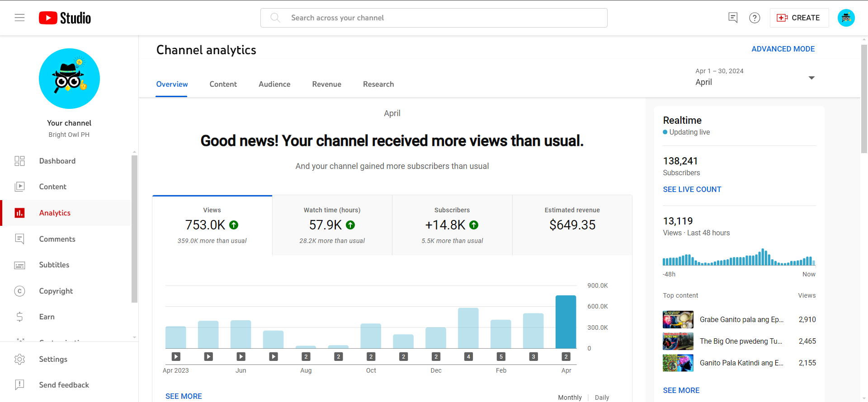Click the February bar in the chart
This screenshot has width=868, height=402.
(x=501, y=334)
